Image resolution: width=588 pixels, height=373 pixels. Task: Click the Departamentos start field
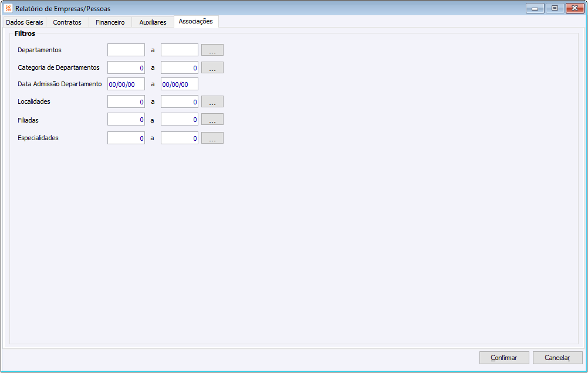coord(126,50)
